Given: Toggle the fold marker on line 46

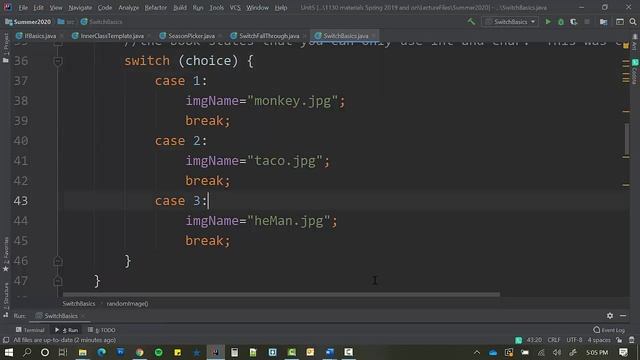Looking at the screenshot, I should [58, 261].
